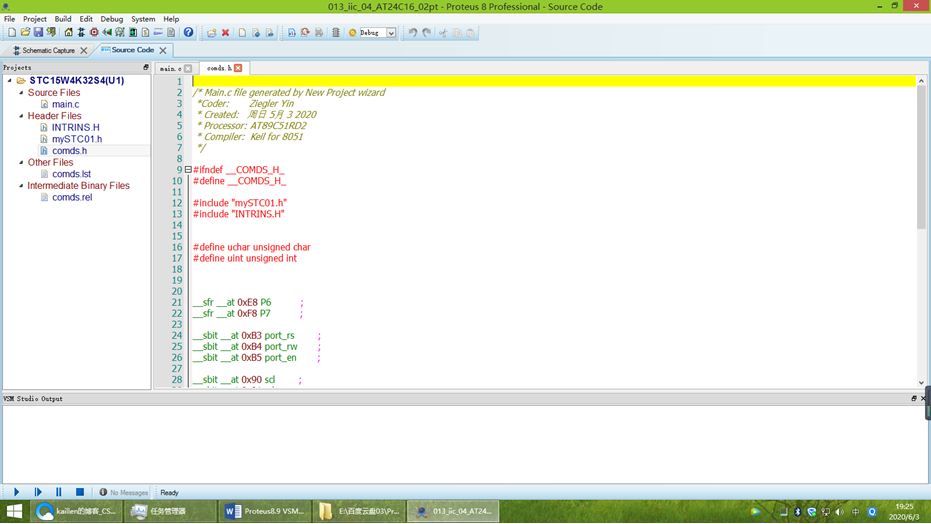Undock the VSM Studio Output panel
The width and height of the screenshot is (931, 524).
coord(914,399)
